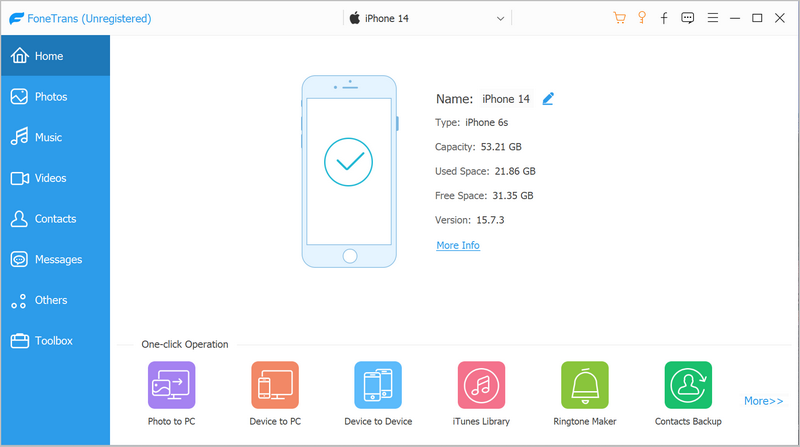Go to Home in sidebar
This screenshot has height=447, width=800.
(x=55, y=56)
